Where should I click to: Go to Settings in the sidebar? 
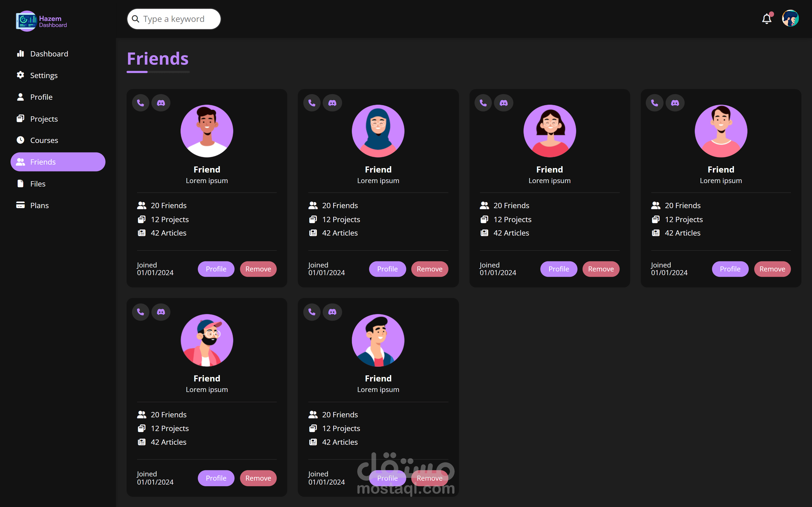coord(43,75)
